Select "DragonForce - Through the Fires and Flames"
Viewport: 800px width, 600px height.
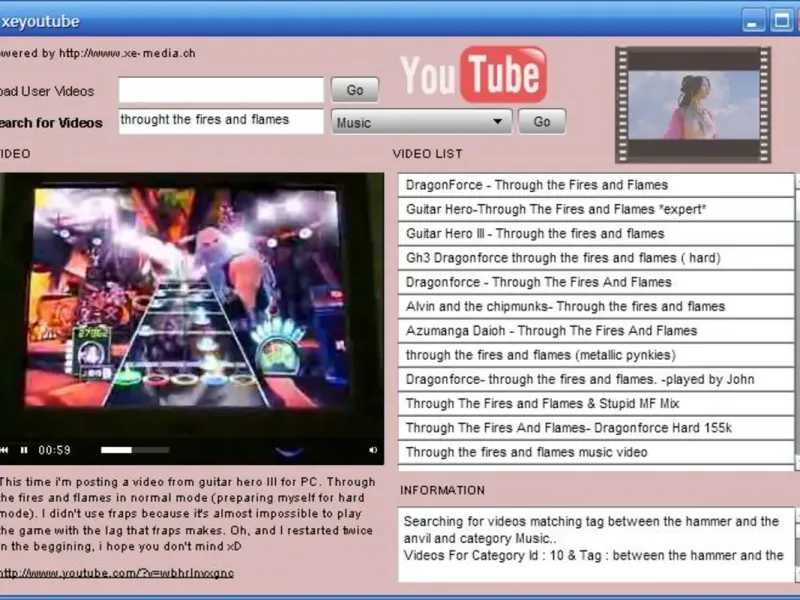[596, 185]
